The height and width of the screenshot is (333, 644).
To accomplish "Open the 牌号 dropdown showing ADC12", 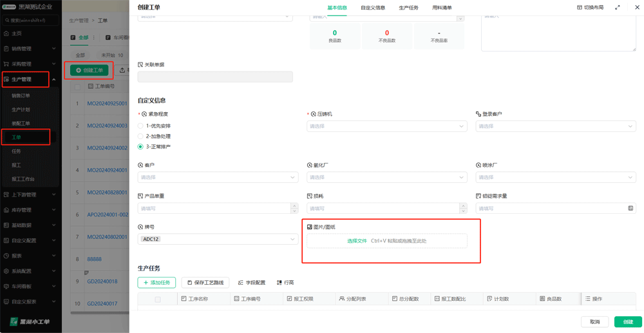I will click(x=218, y=239).
